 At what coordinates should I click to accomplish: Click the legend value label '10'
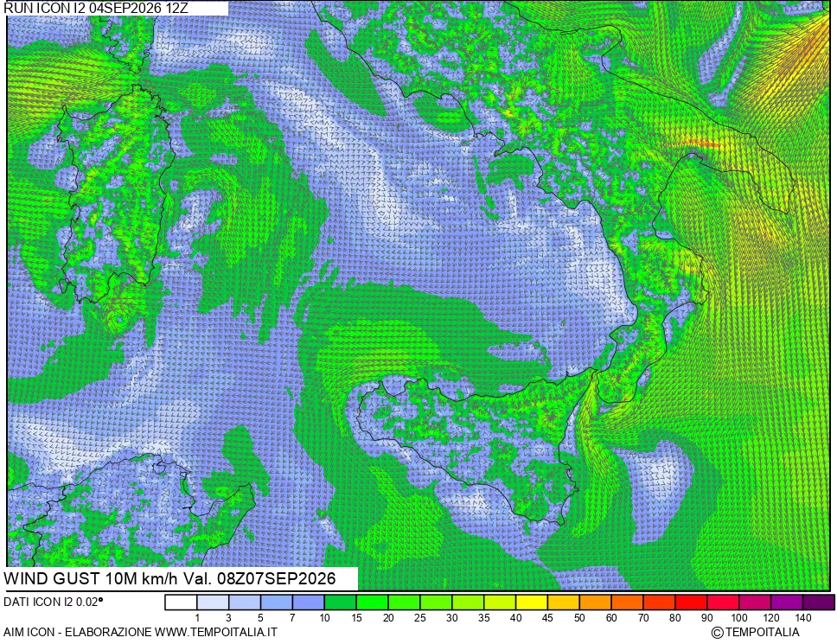point(324,618)
